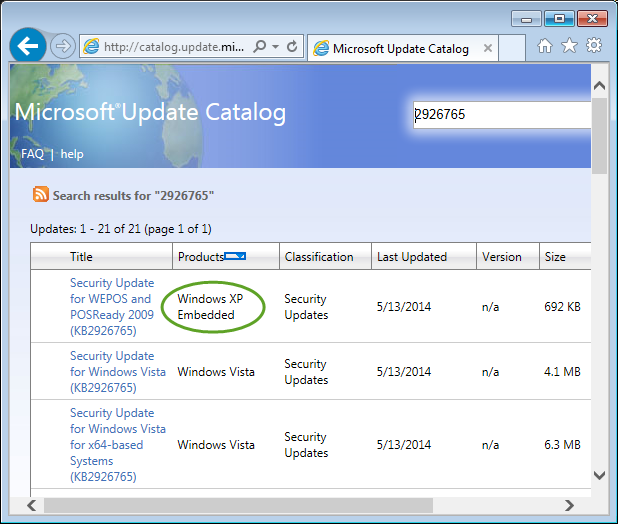This screenshot has width=618, height=524.
Task: Click the FAQ link
Action: click(32, 154)
